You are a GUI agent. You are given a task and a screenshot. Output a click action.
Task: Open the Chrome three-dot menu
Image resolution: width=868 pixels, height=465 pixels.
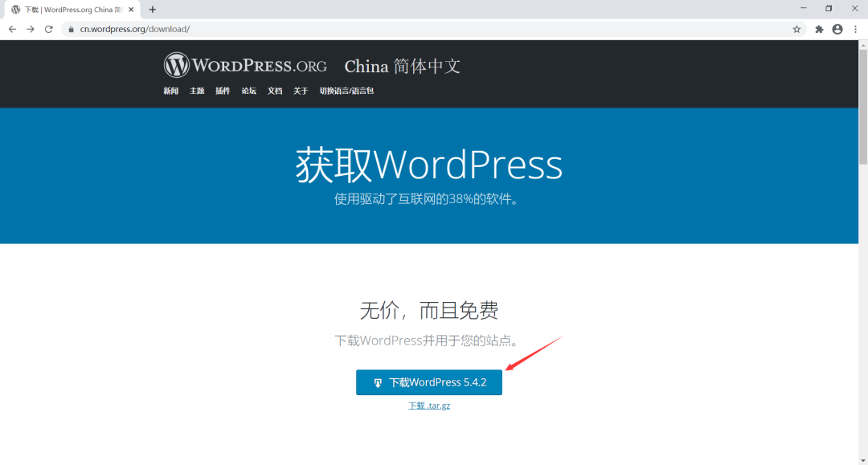(x=855, y=29)
